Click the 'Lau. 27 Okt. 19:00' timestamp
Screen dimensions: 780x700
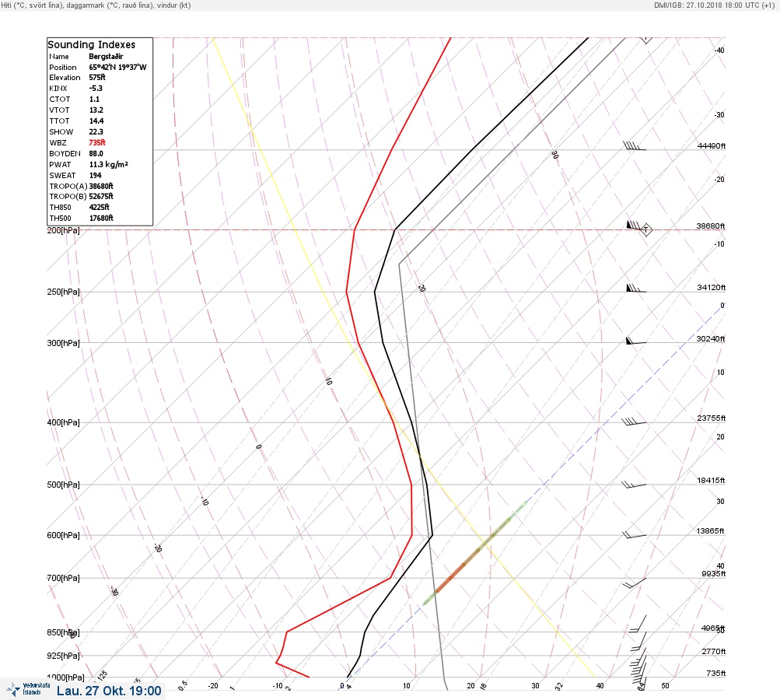[x=109, y=691]
